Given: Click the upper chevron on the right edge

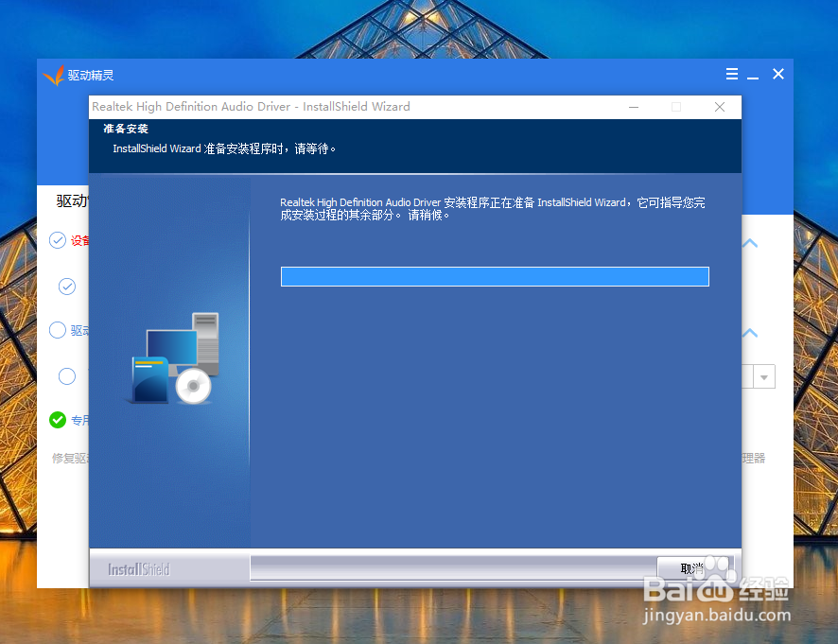Looking at the screenshot, I should (749, 243).
